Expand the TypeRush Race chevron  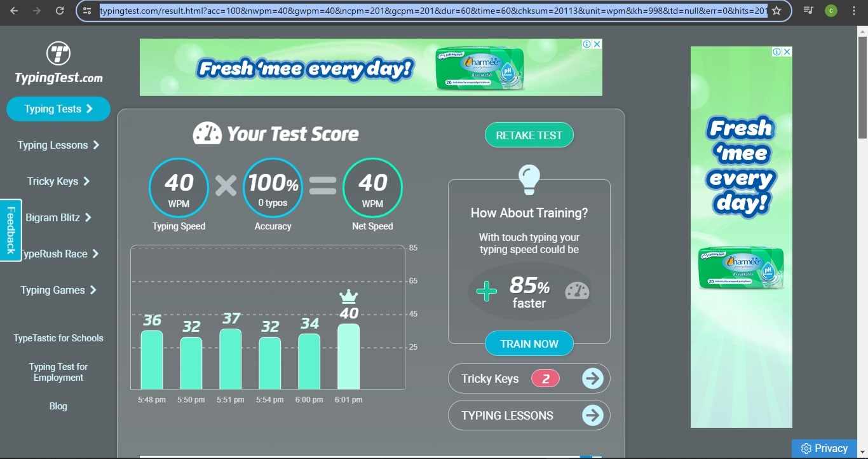tap(95, 254)
